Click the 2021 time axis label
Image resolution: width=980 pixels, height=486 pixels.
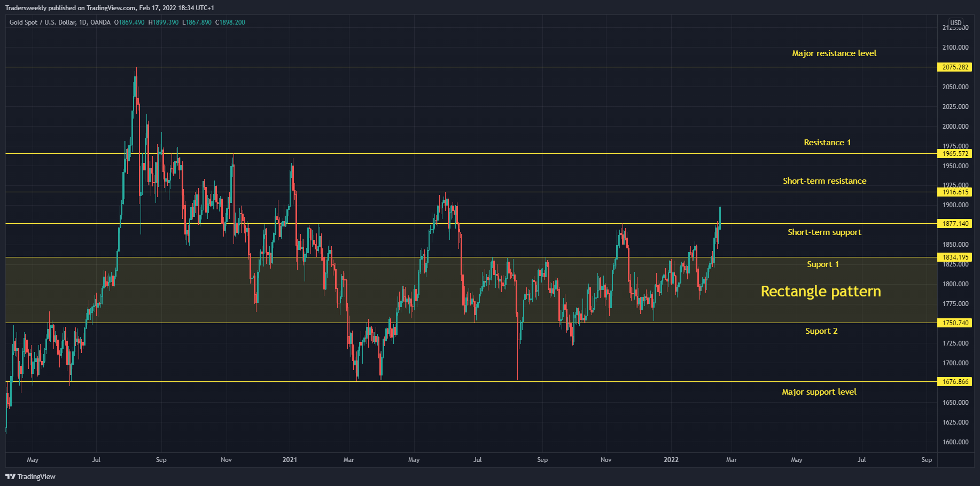(290, 460)
